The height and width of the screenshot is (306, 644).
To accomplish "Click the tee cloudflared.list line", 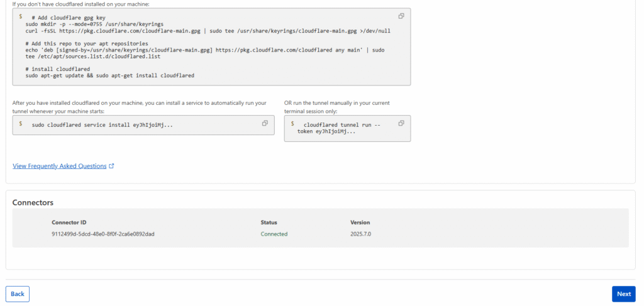I will click(93, 57).
